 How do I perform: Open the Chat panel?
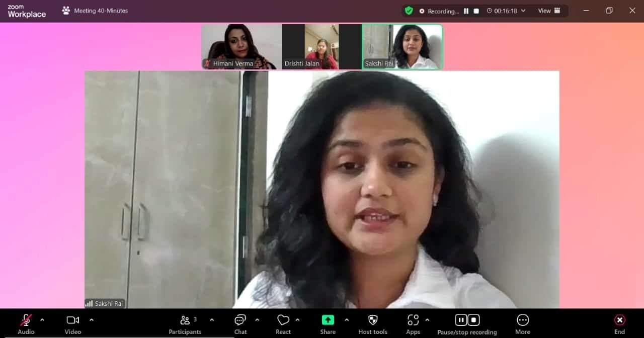click(x=240, y=320)
